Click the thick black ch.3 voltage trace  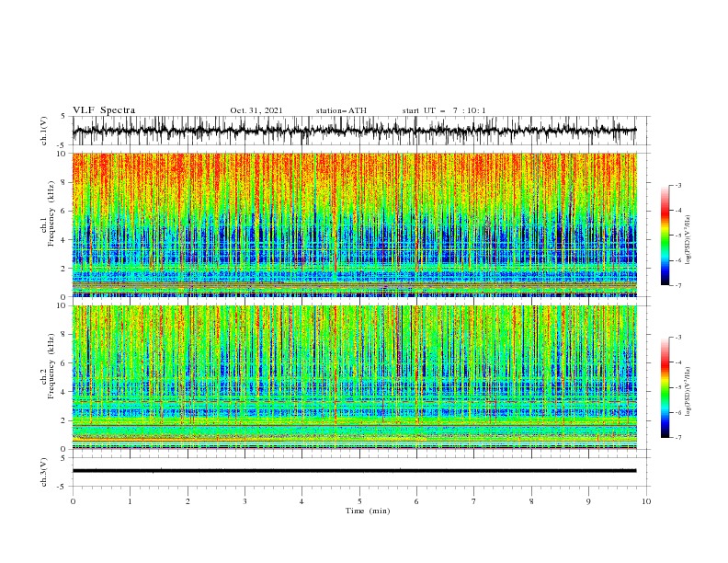point(355,471)
